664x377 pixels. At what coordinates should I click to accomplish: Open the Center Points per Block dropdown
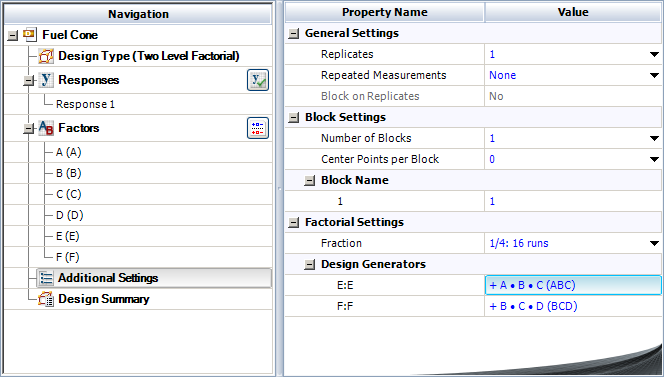coord(654,159)
